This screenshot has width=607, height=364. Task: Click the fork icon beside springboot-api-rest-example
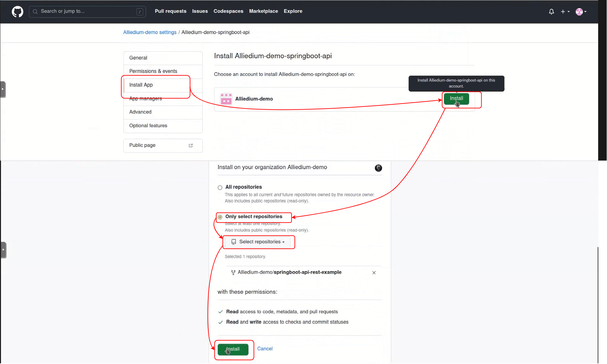coord(233,272)
